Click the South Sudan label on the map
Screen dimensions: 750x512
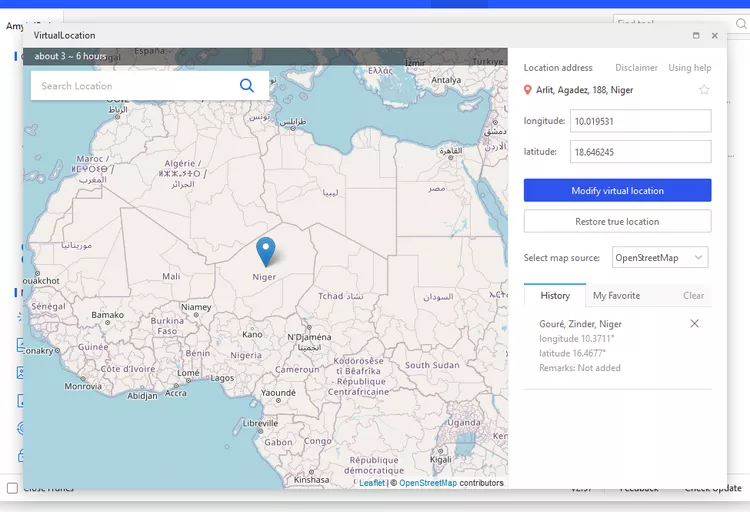click(x=432, y=365)
